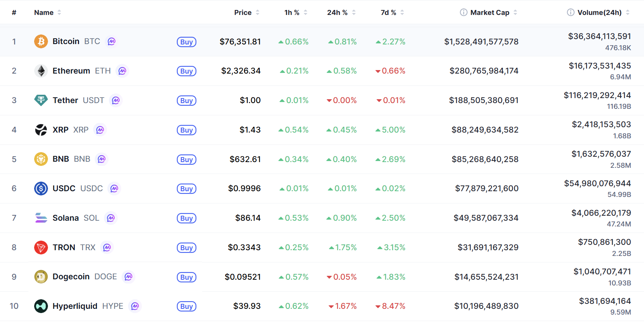This screenshot has width=644, height=323.
Task: Click the XRP logo icon
Action: pyautogui.click(x=41, y=130)
